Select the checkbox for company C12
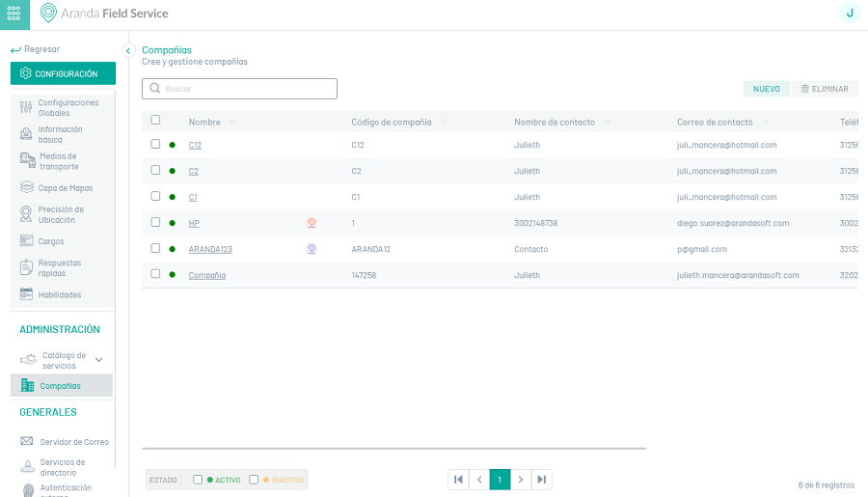This screenshot has height=497, width=868. coord(155,144)
